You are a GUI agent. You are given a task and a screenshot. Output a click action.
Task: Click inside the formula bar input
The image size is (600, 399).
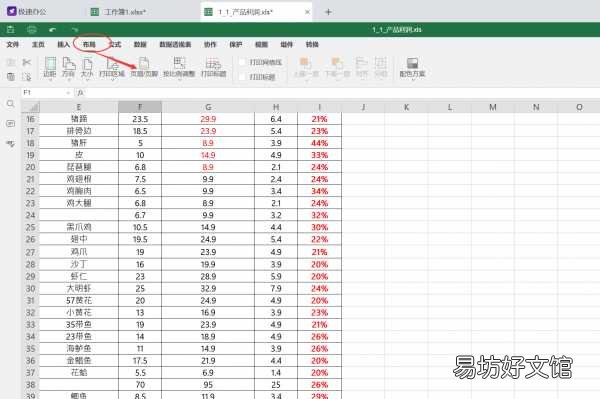[x=341, y=93]
